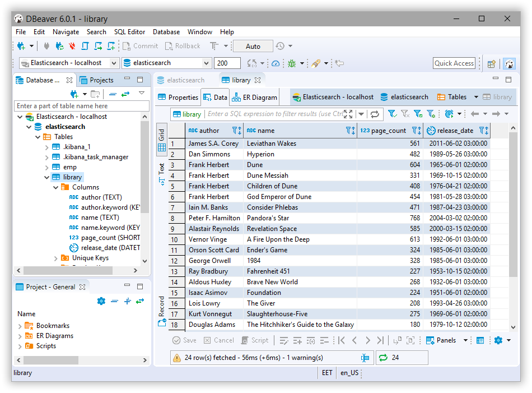Open the SQL Editor menu
The height and width of the screenshot is (393, 532).
point(129,32)
